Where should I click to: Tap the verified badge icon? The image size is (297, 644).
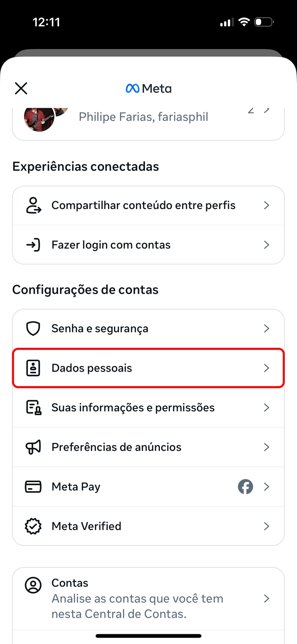click(x=33, y=526)
